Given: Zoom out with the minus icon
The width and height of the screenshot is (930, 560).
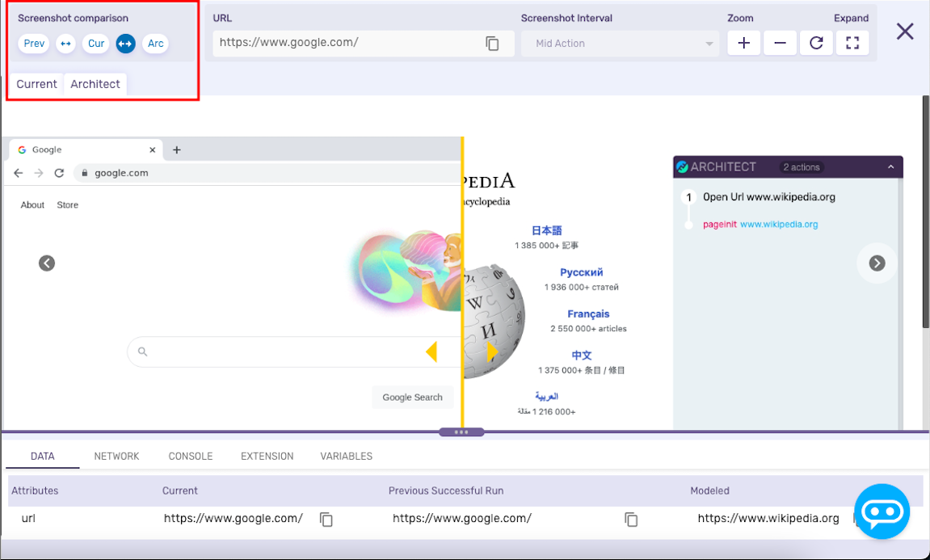Looking at the screenshot, I should [780, 43].
